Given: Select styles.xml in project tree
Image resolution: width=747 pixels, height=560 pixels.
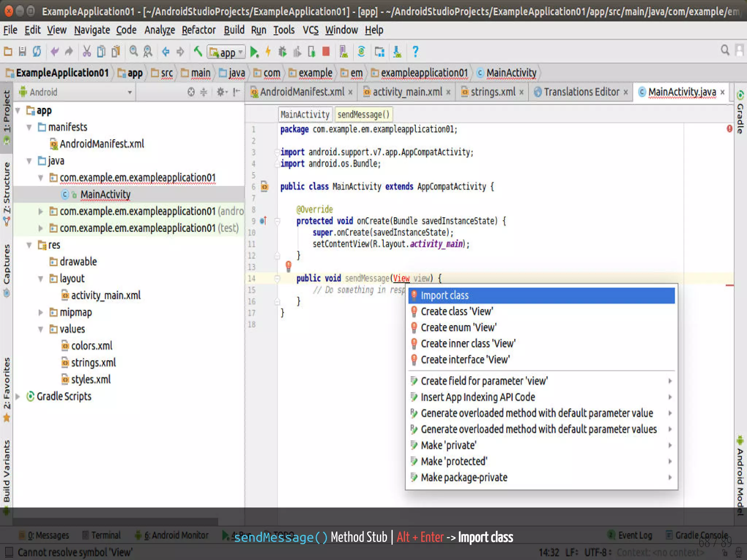Looking at the screenshot, I should click(86, 380).
